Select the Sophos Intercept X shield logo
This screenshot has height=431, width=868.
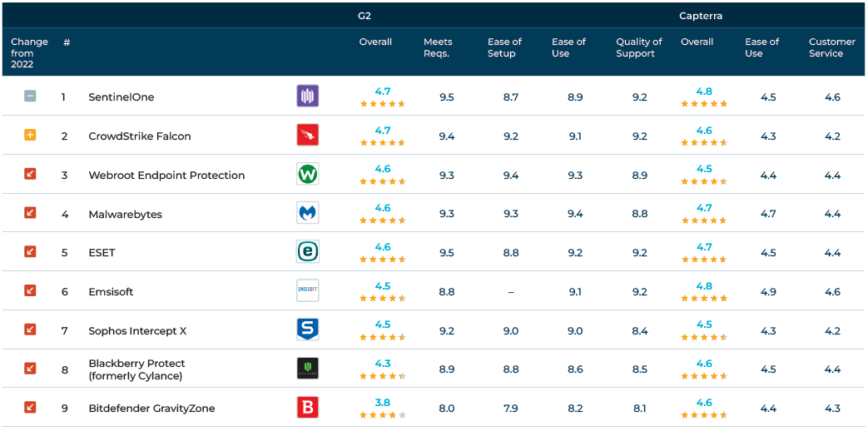pos(307,330)
